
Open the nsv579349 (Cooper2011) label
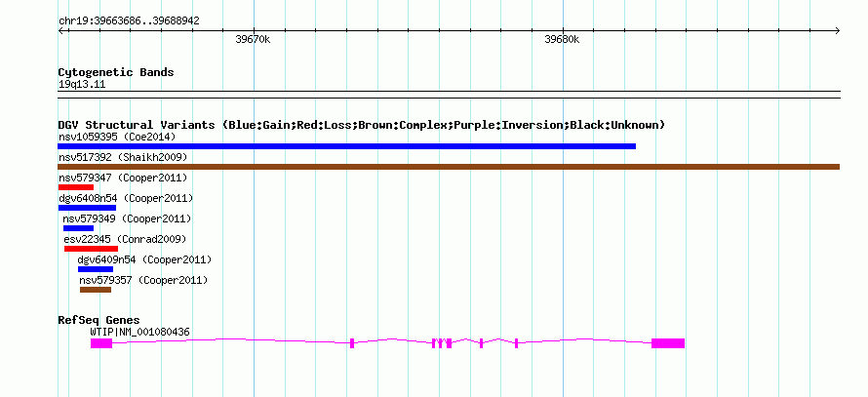[127, 218]
